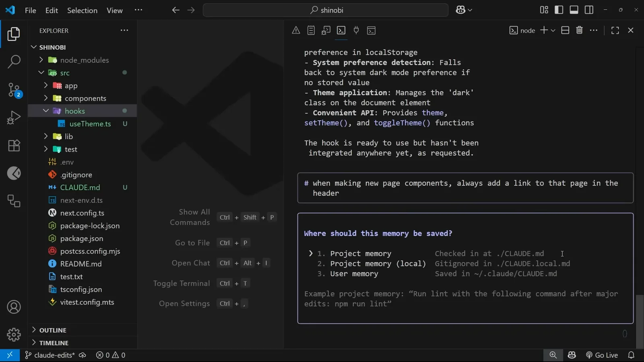644x362 pixels.
Task: Click the claude-edits branch indicator
Action: tap(50, 355)
